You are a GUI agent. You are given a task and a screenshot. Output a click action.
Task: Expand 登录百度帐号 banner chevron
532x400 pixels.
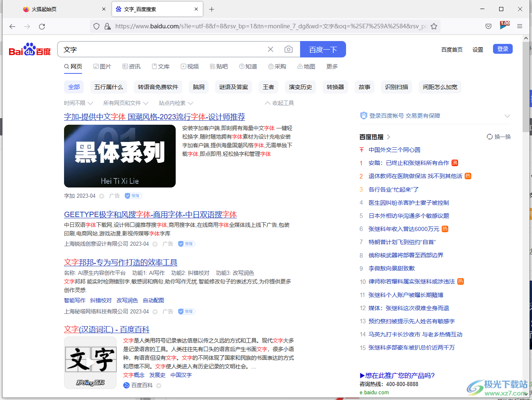(507, 116)
